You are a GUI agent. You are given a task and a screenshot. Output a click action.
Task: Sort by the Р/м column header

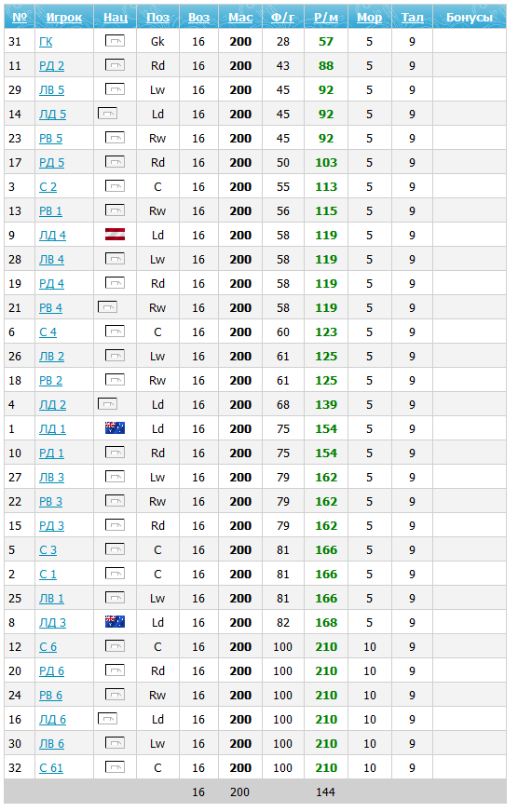point(326,17)
